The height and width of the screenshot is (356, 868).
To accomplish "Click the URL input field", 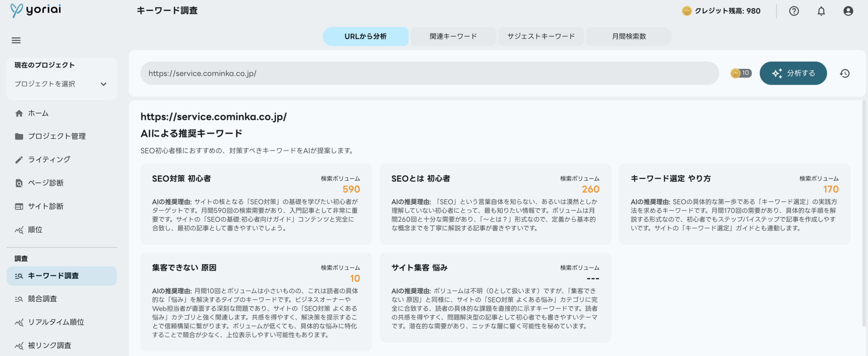I will click(429, 73).
